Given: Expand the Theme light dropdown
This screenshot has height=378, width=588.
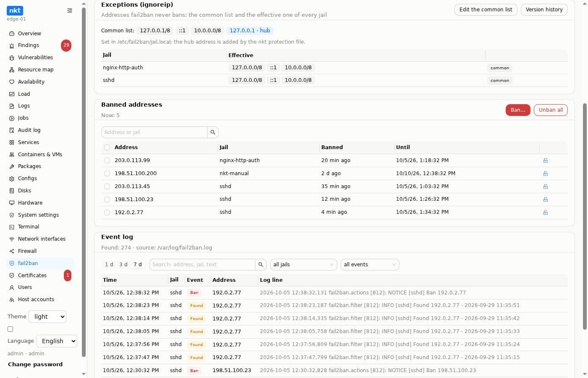Looking at the screenshot, I should (47, 317).
